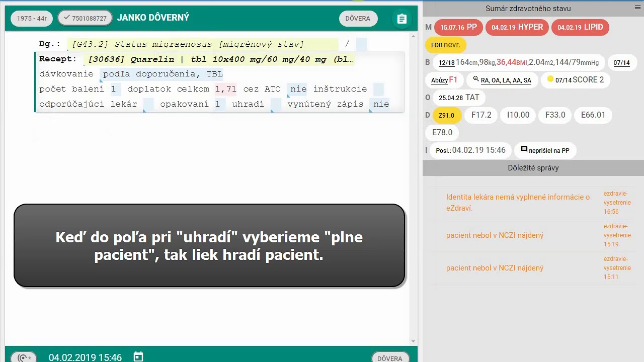Select diagnosis chip I10.00
Image resolution: width=644 pixels, height=362 pixels.
click(518, 115)
